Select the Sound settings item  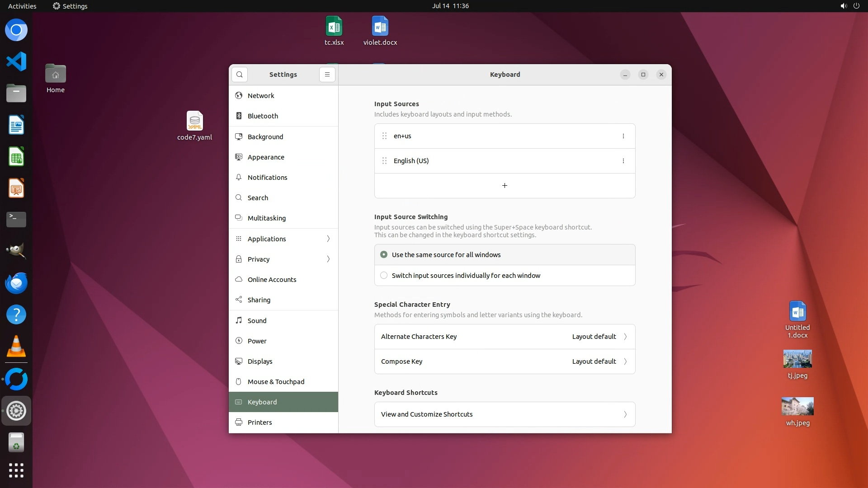(257, 321)
